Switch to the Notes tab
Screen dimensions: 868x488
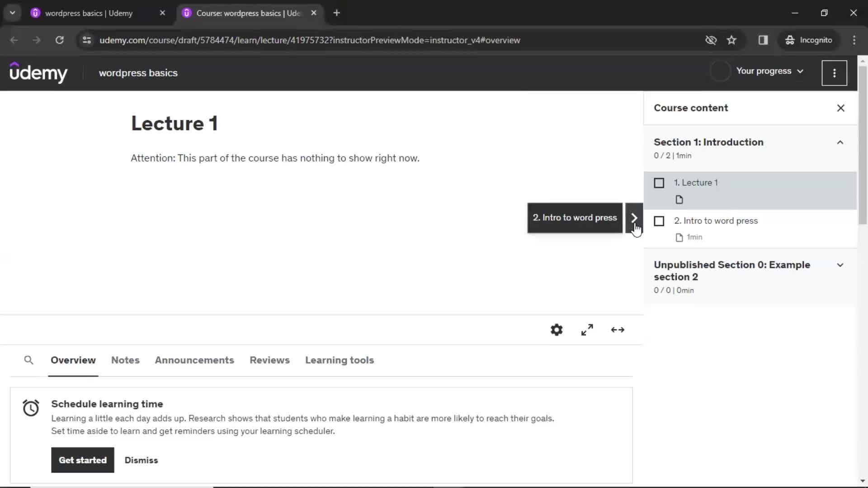pyautogui.click(x=125, y=360)
